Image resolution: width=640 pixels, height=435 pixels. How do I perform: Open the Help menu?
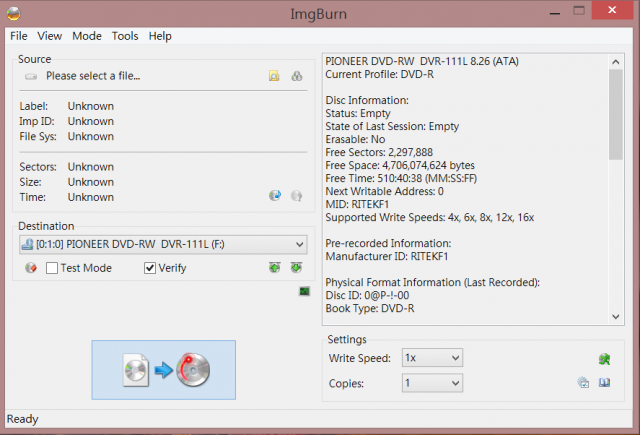(160, 36)
